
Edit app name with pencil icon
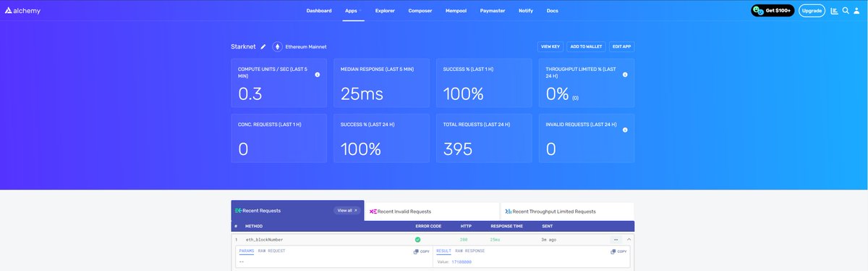click(263, 46)
